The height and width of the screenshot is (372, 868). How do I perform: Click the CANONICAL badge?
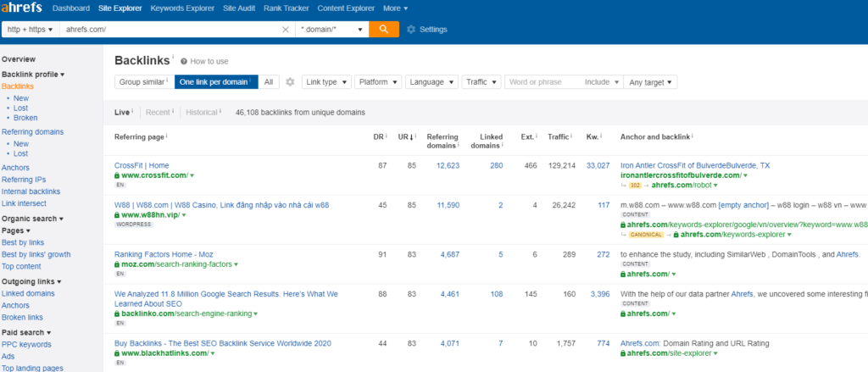coord(645,235)
